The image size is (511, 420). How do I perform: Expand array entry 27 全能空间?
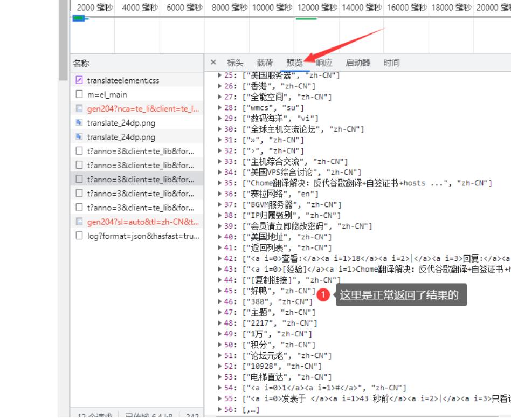pos(219,97)
